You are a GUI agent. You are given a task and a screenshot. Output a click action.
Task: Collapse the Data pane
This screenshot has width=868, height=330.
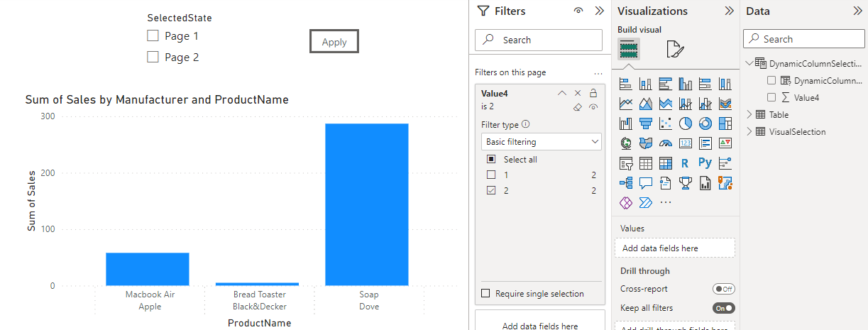(857, 11)
